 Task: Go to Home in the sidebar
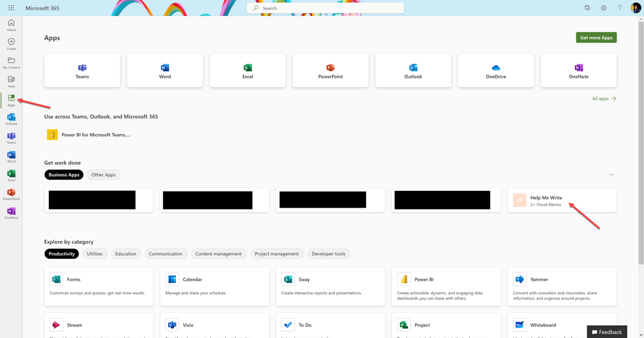(x=11, y=25)
